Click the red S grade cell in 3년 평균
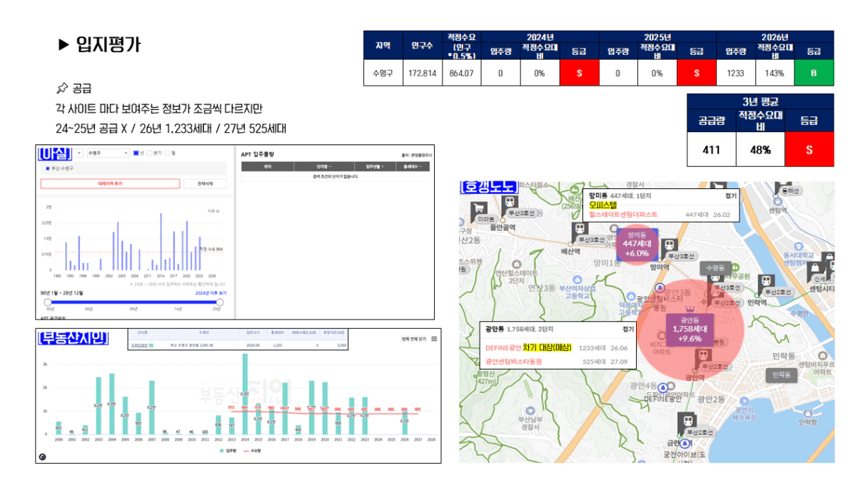This screenshot has width=868, height=488. tap(809, 150)
